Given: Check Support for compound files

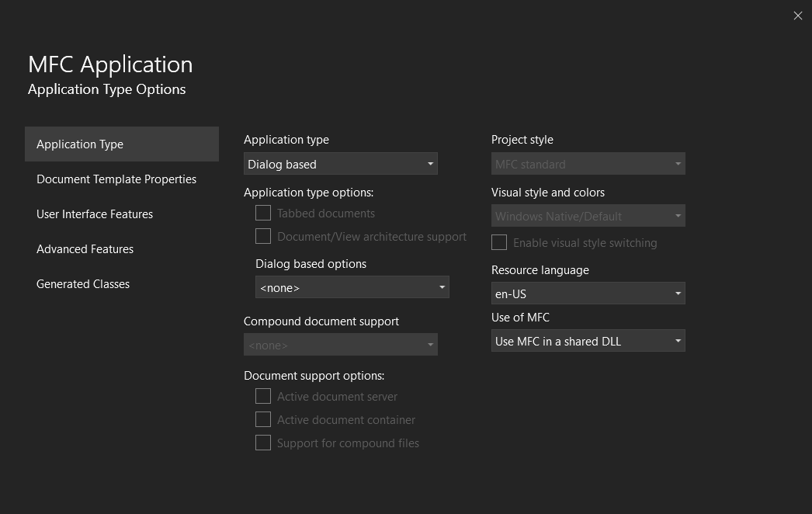Looking at the screenshot, I should pyautogui.click(x=263, y=443).
